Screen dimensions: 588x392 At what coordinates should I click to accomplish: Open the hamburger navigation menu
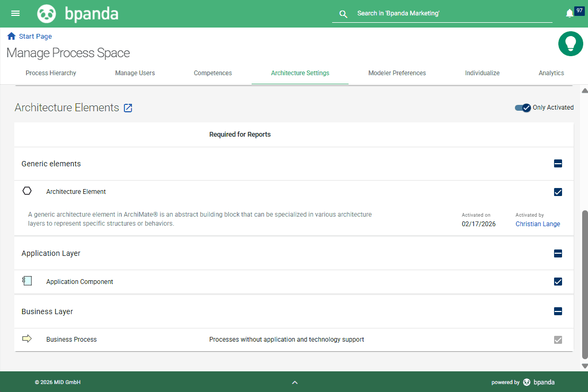15,13
